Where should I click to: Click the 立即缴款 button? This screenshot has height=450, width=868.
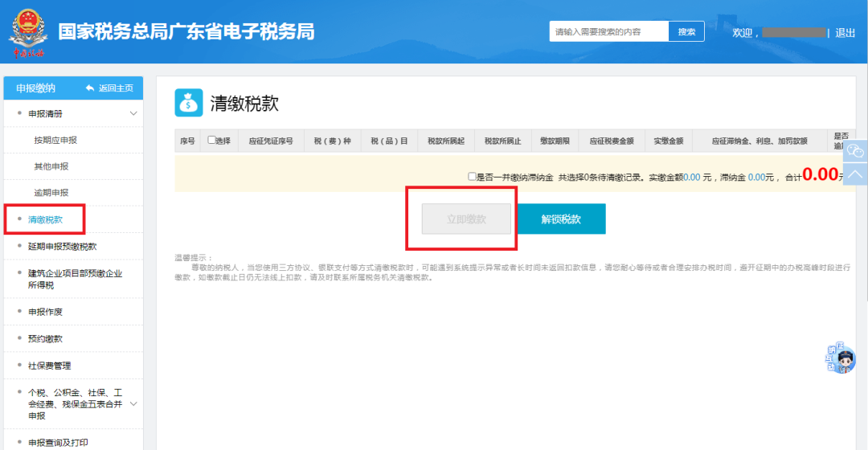click(466, 219)
